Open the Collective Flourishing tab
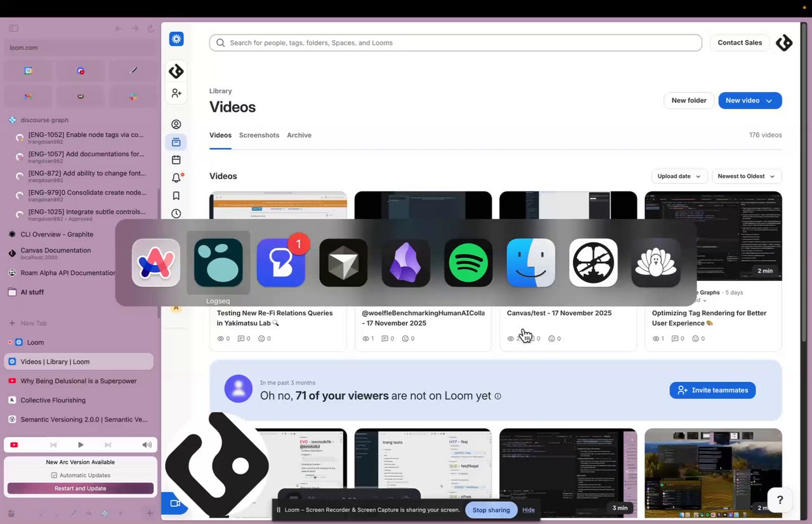This screenshot has height=524, width=812. pos(79,400)
